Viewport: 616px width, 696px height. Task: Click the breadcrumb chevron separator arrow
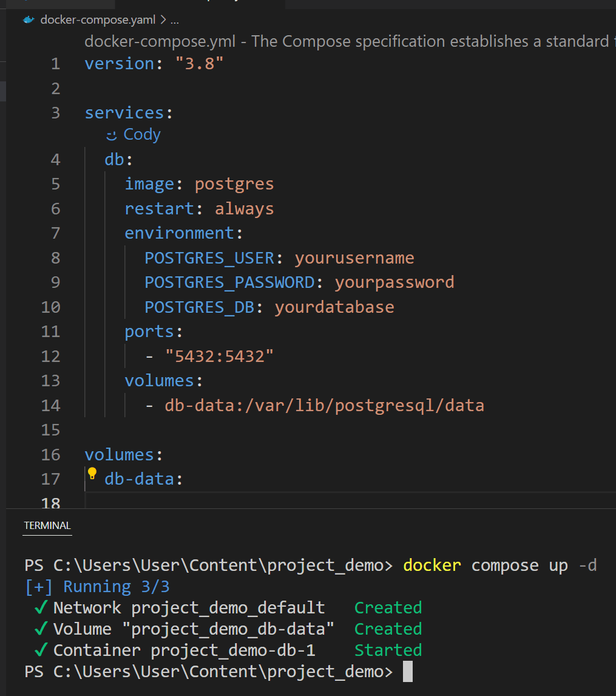click(x=163, y=20)
